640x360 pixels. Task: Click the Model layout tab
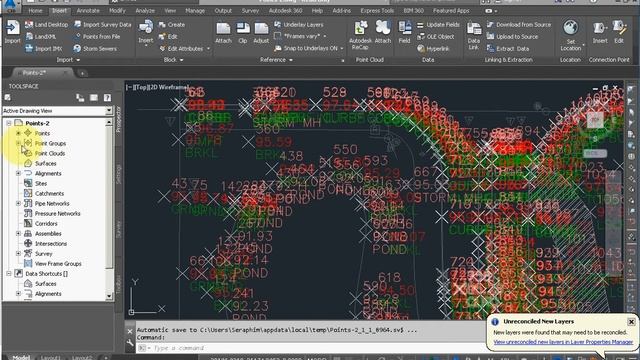point(21,358)
